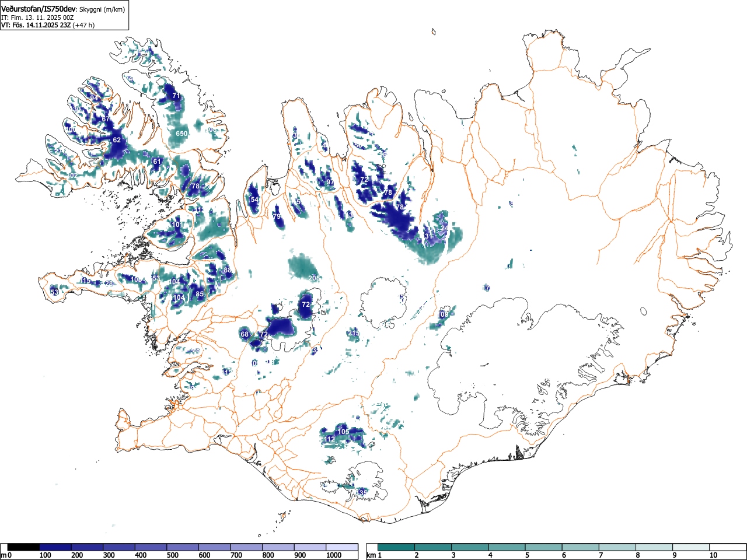
Task: Choose the 400–500 m legend swatch
Action: click(151, 547)
